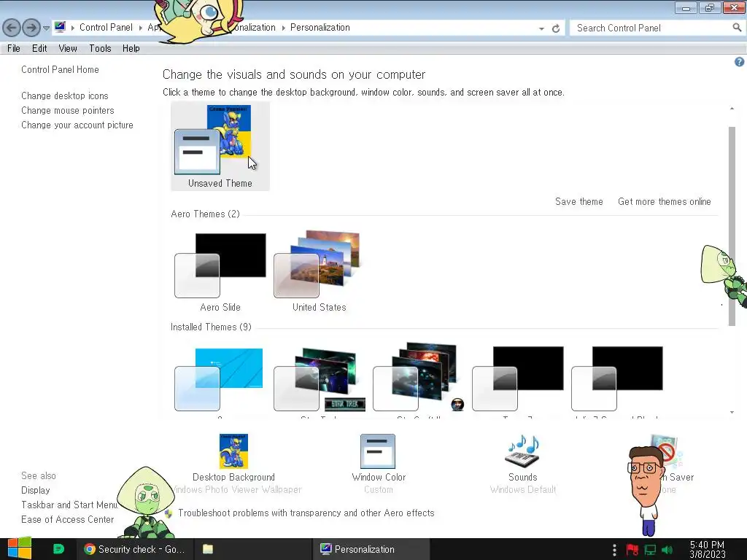
Task: Click the Aero Themes (2) heading
Action: (x=205, y=214)
